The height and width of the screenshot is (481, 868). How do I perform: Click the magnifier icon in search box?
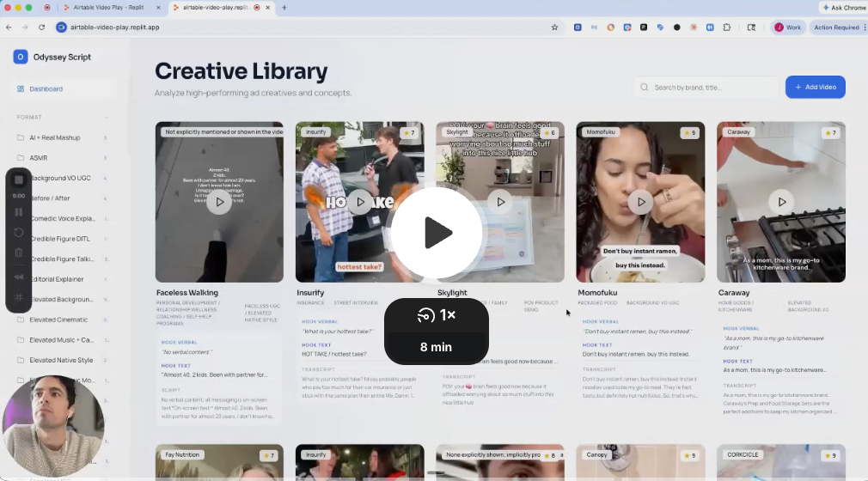click(x=645, y=88)
